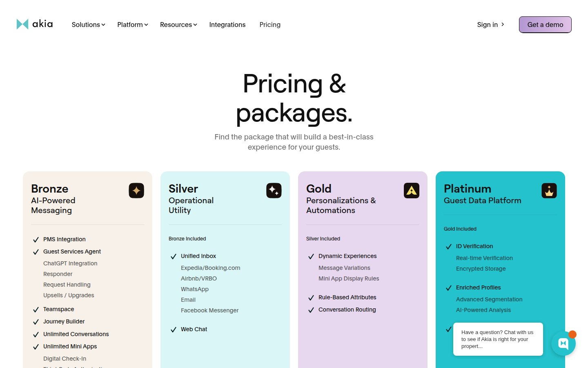
Task: Click the checkmark next to Unified Inbox
Action: coord(174,256)
